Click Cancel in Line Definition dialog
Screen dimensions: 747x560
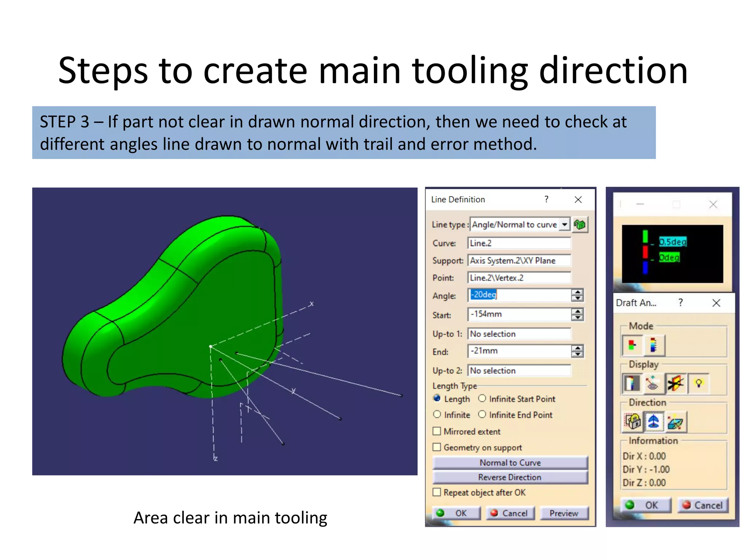(x=510, y=513)
